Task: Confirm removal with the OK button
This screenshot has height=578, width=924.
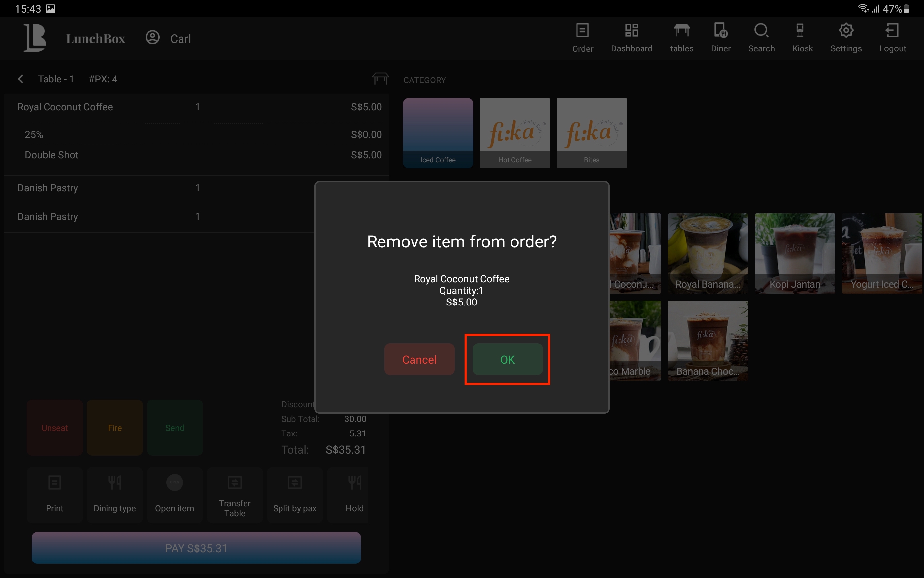Action: [x=507, y=359]
